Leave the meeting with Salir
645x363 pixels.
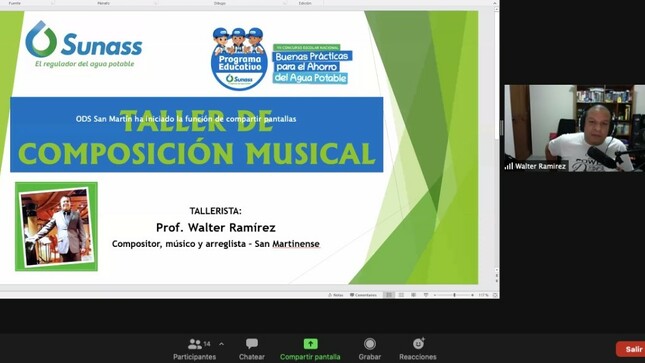tap(631, 349)
